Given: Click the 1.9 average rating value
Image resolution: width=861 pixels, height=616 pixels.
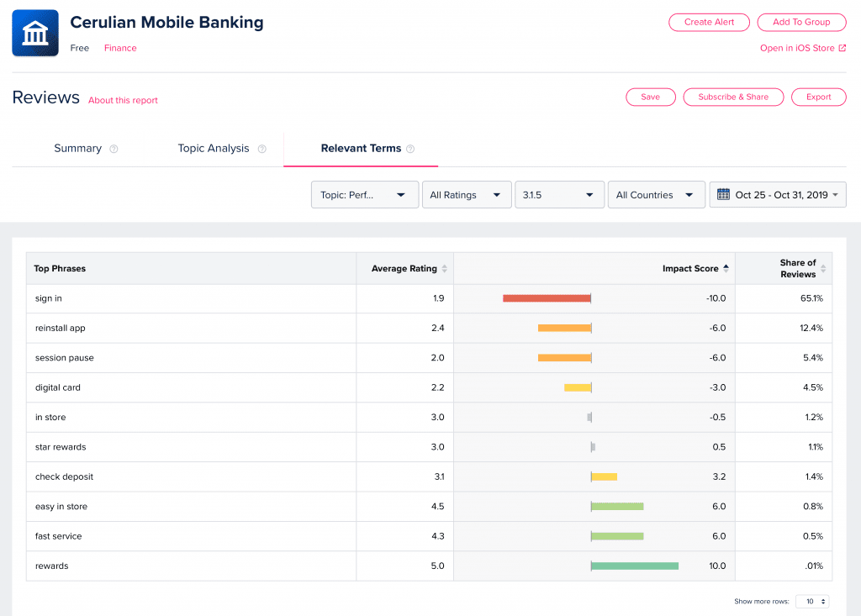Looking at the screenshot, I should (438, 298).
